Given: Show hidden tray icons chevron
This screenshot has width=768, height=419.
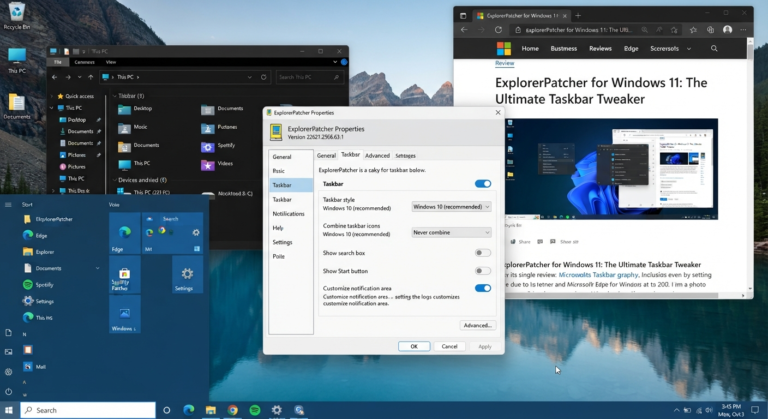Looking at the screenshot, I should [x=676, y=410].
